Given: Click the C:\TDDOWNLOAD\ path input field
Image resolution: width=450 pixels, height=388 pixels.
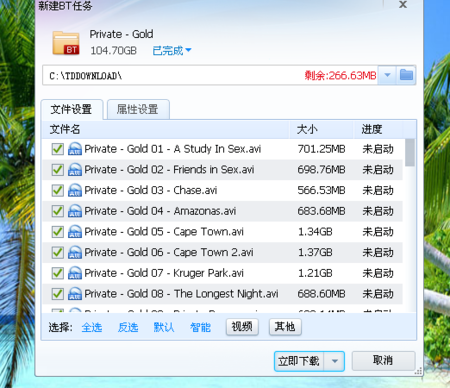Looking at the screenshot, I should pos(210,75).
